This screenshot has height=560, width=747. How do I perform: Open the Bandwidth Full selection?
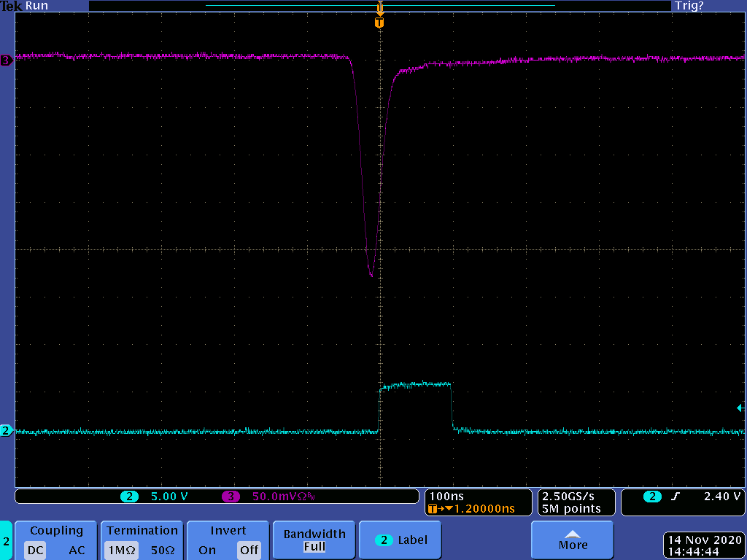(x=314, y=540)
